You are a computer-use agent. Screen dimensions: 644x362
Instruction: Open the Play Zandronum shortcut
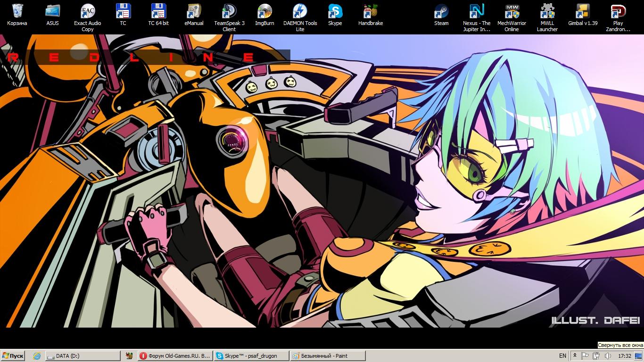click(x=618, y=12)
